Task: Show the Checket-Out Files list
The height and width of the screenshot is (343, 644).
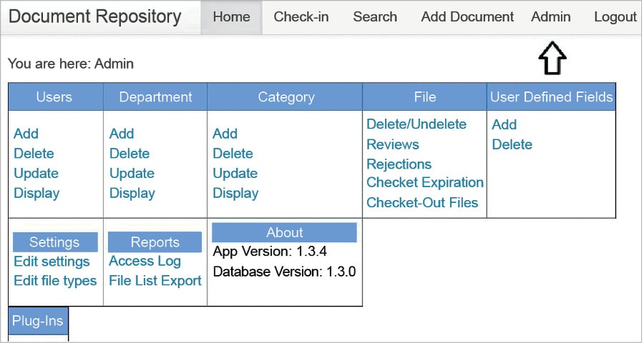Action: 422,203
